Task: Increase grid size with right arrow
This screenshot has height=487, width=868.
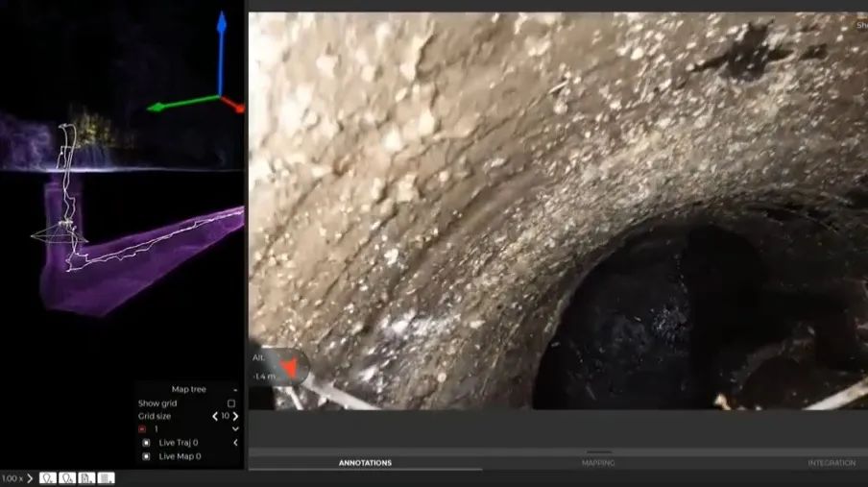Action: [236, 416]
